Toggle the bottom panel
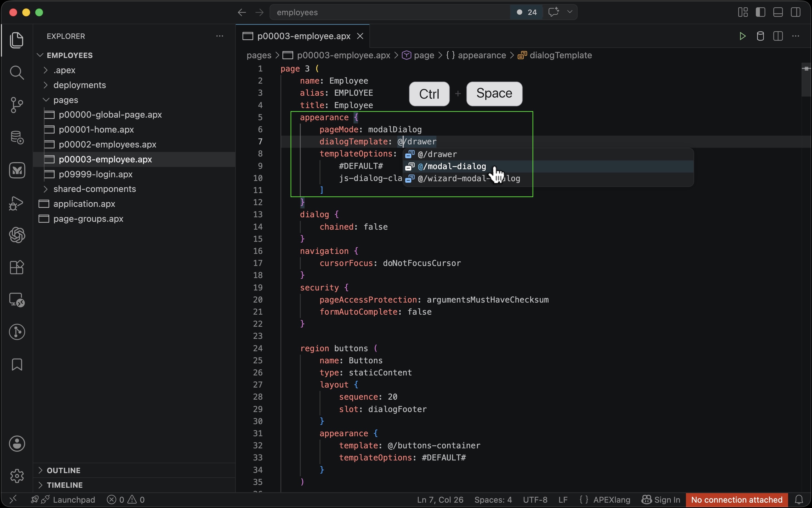 778,12
